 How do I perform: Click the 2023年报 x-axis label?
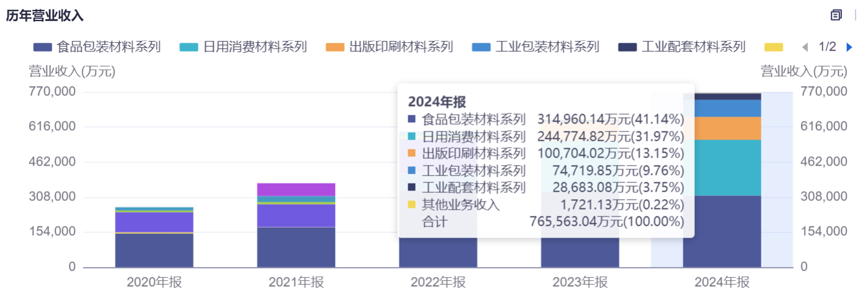click(x=579, y=282)
